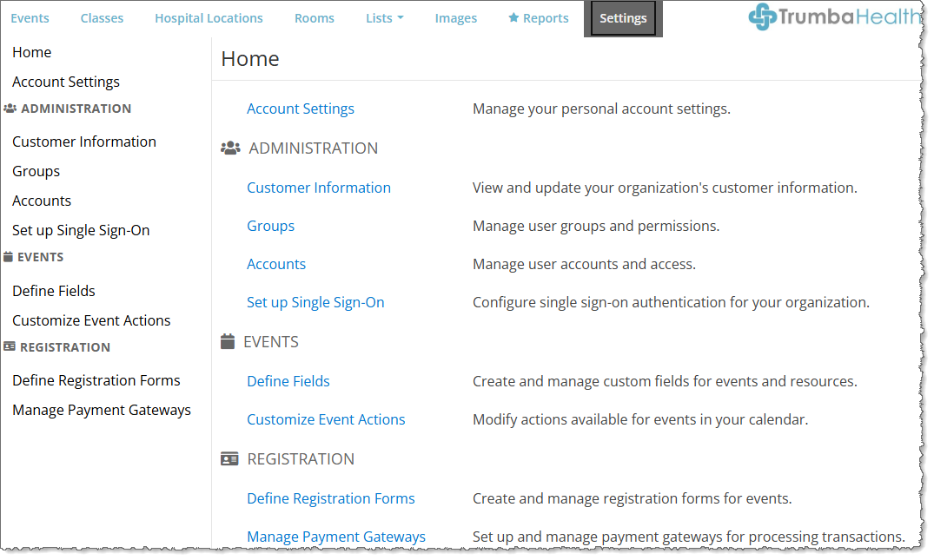Click the group icon next to ADMINISTRATION section header

click(x=230, y=148)
